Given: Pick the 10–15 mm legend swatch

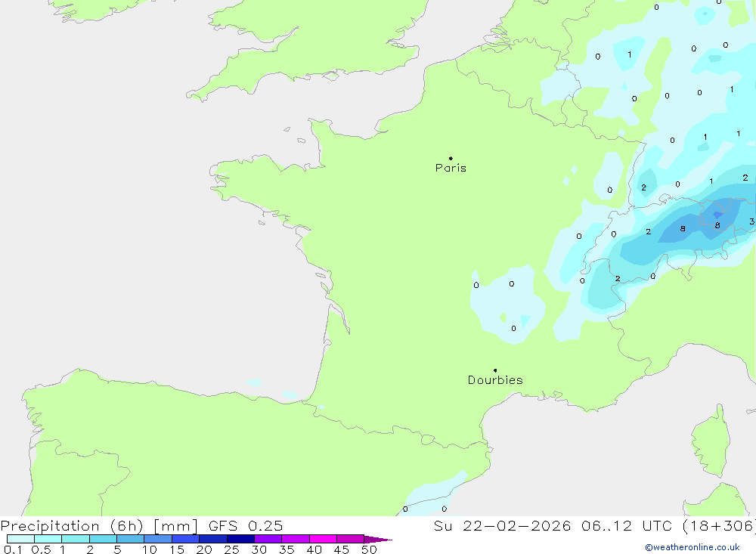Looking at the screenshot, I should tap(158, 539).
